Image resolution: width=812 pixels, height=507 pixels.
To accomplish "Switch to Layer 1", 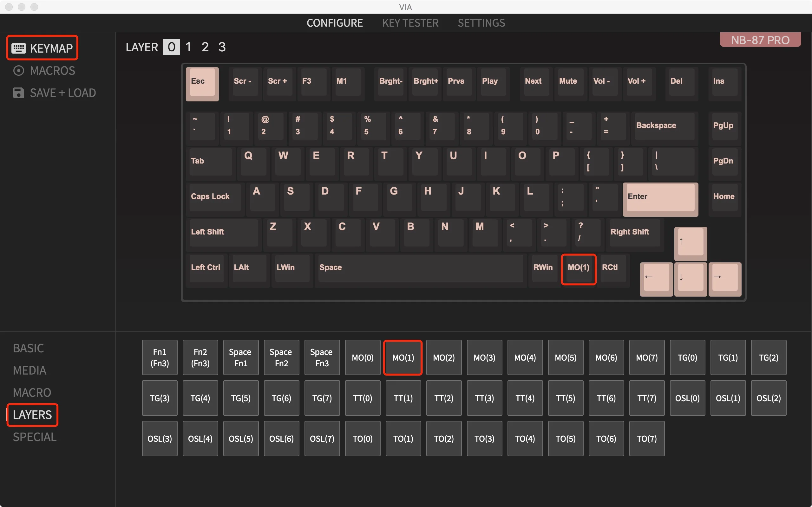I will coord(188,47).
